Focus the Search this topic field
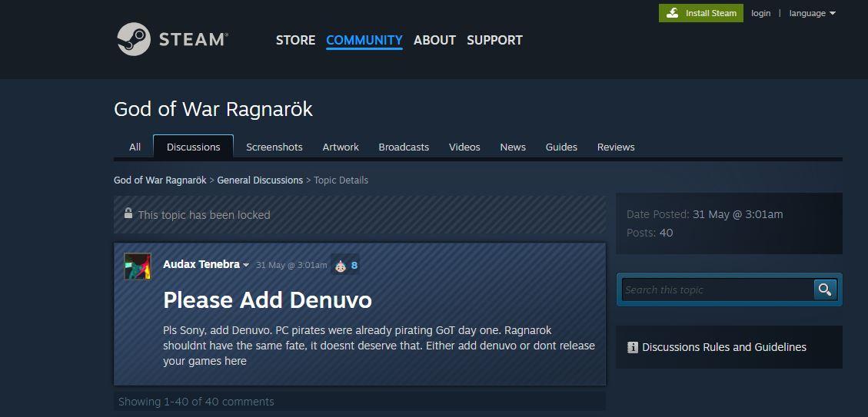 pos(717,290)
